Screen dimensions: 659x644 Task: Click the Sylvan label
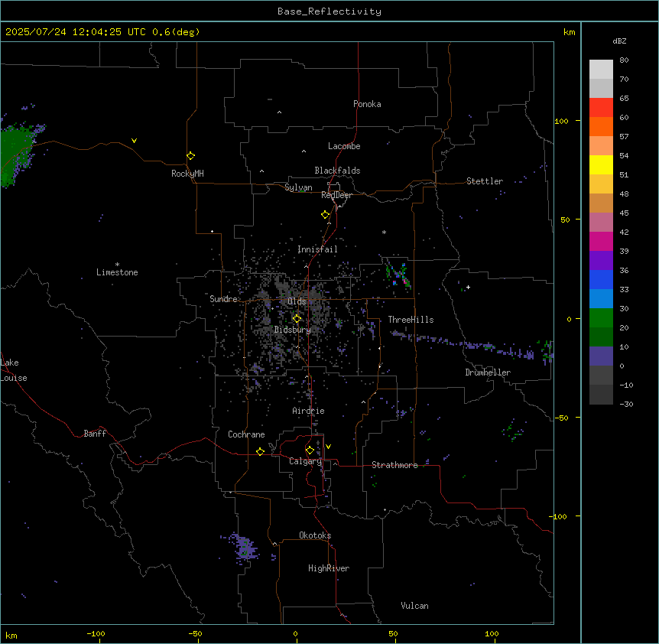(x=298, y=187)
